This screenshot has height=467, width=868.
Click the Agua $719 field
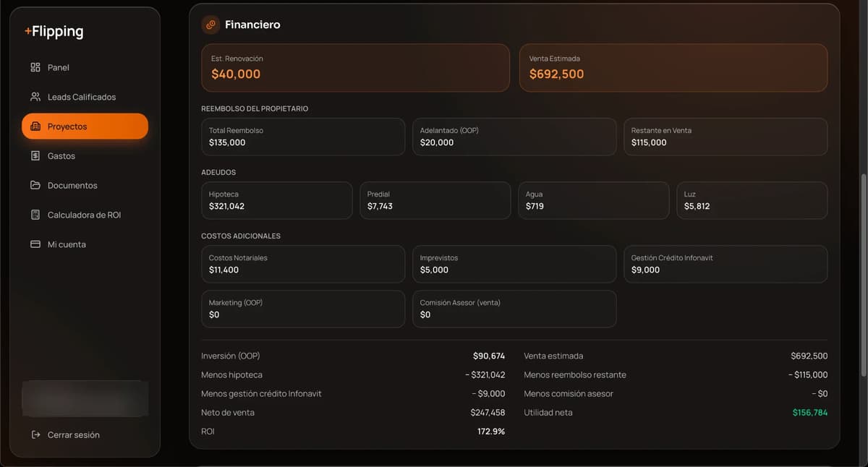click(594, 200)
